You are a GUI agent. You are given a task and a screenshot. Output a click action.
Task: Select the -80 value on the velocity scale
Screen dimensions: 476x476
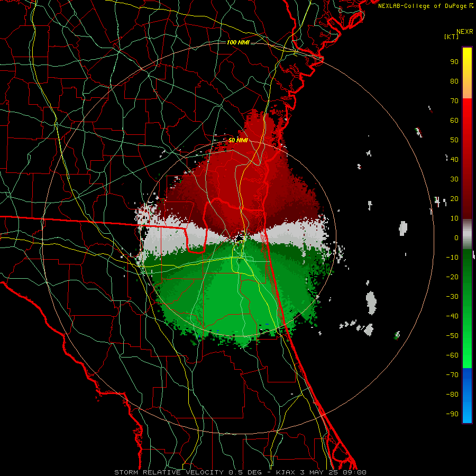tap(452, 395)
